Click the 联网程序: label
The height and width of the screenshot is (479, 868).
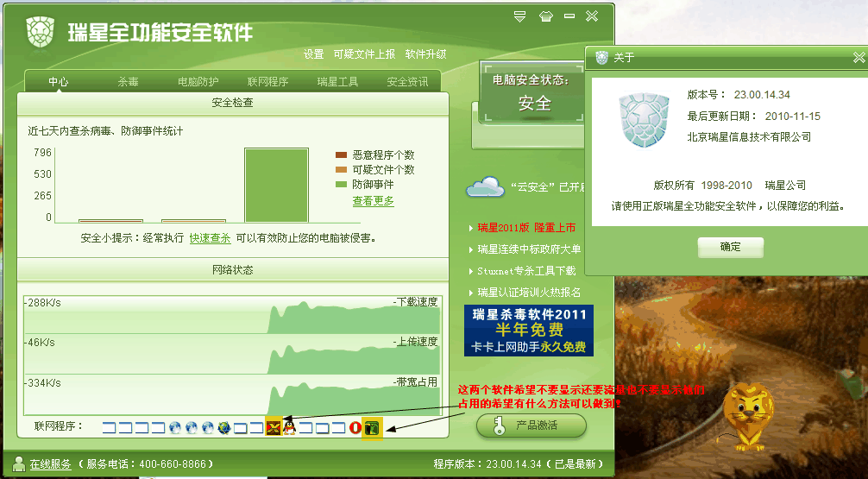pyautogui.click(x=58, y=426)
